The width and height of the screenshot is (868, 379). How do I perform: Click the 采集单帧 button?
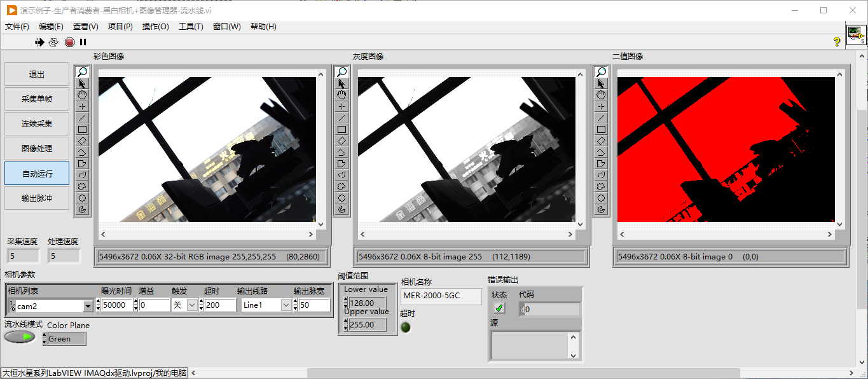[x=37, y=99]
